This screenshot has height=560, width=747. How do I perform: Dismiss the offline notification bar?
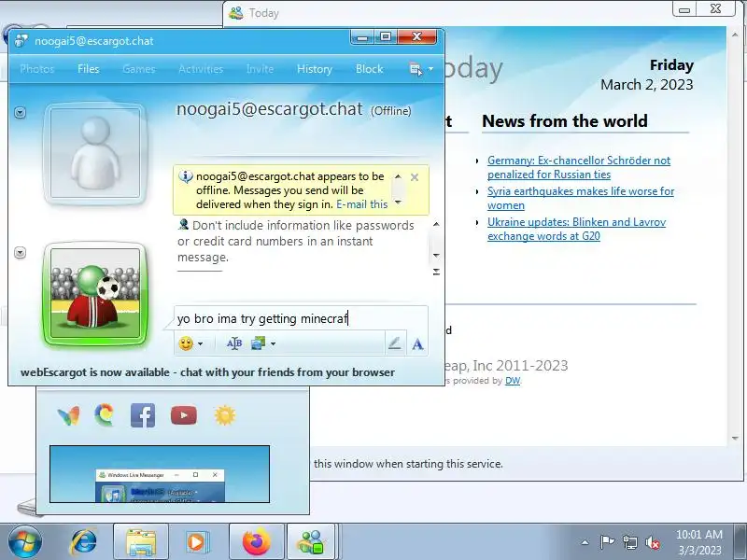point(415,177)
